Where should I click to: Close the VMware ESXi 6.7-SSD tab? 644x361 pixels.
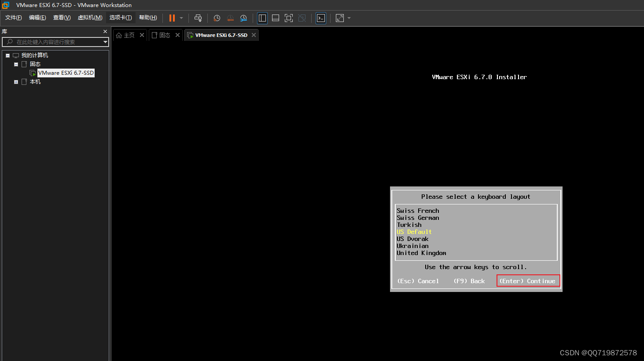click(254, 35)
